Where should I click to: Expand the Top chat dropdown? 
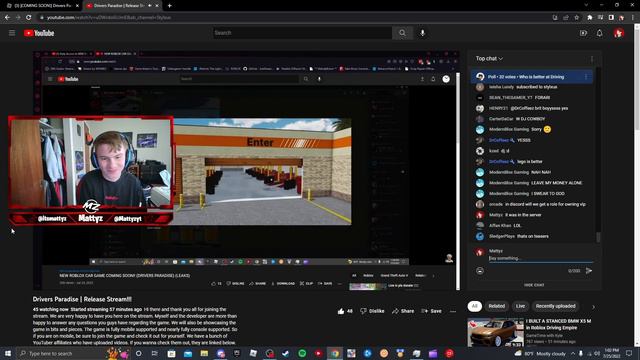pos(489,59)
